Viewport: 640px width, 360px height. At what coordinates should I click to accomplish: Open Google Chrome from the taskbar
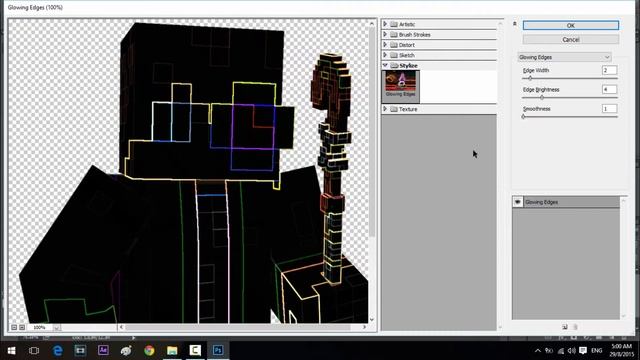click(x=149, y=351)
